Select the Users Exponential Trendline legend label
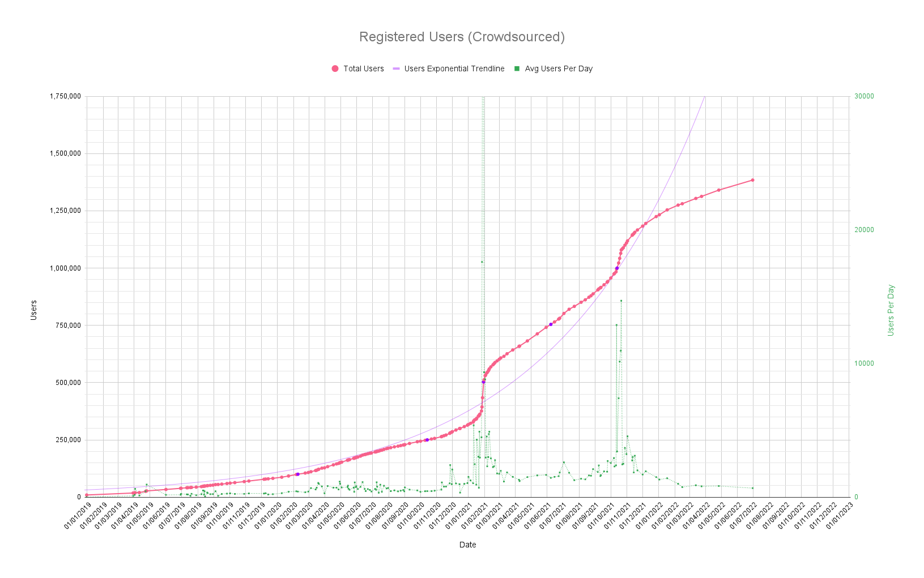The image size is (924, 578). (x=454, y=68)
